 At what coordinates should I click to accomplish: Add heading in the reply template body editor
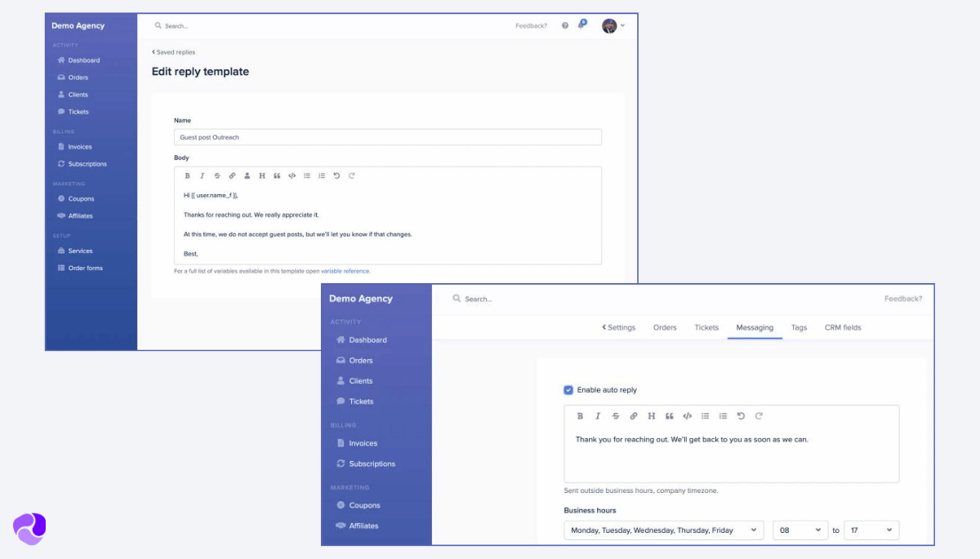(262, 175)
